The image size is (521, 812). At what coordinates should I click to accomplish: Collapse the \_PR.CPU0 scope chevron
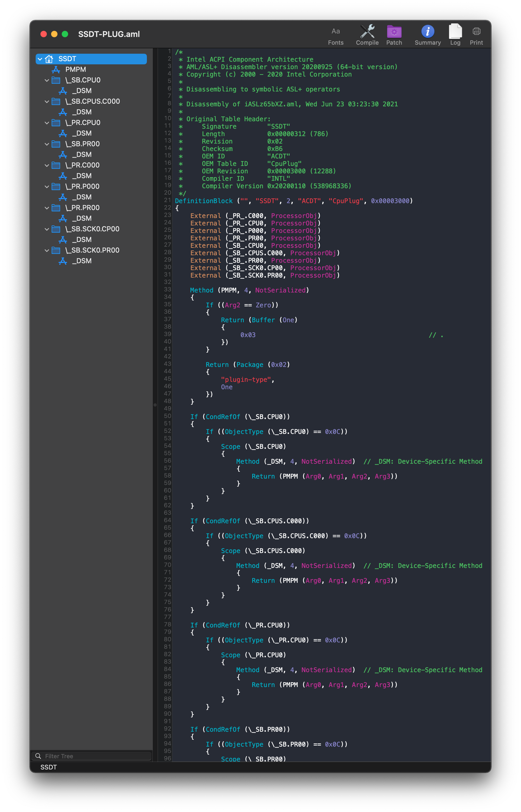[47, 123]
